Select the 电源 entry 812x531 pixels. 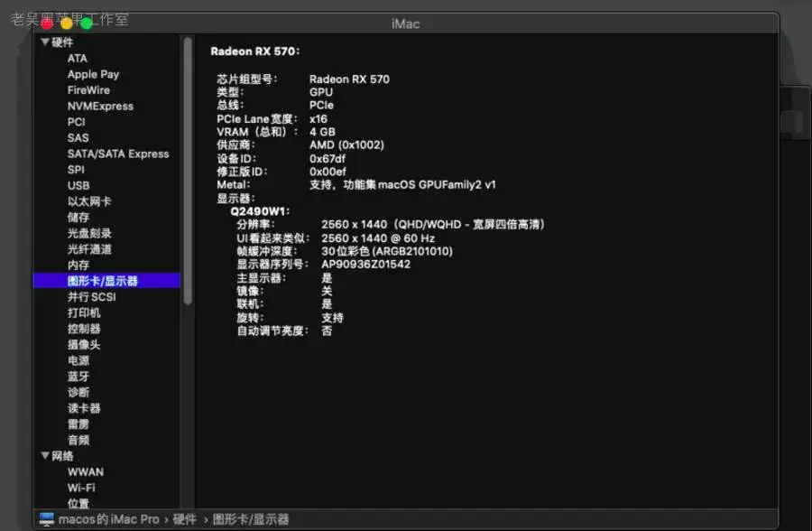(x=78, y=361)
